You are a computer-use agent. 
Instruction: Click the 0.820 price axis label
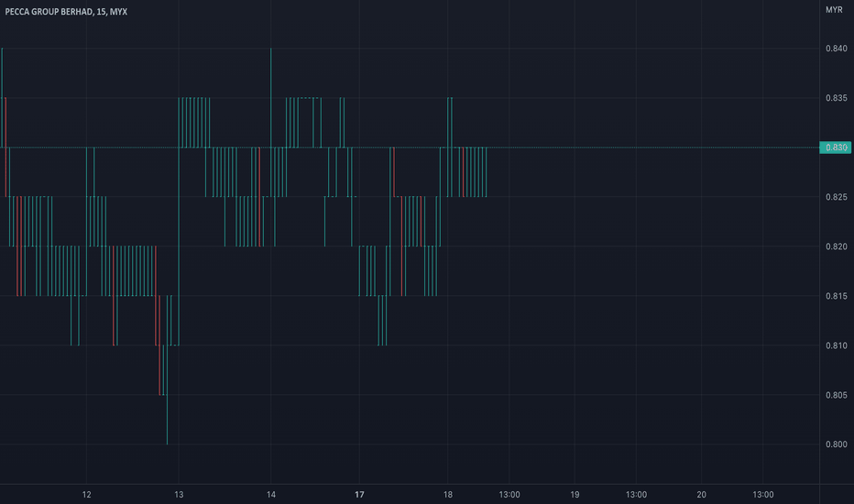tap(836, 247)
